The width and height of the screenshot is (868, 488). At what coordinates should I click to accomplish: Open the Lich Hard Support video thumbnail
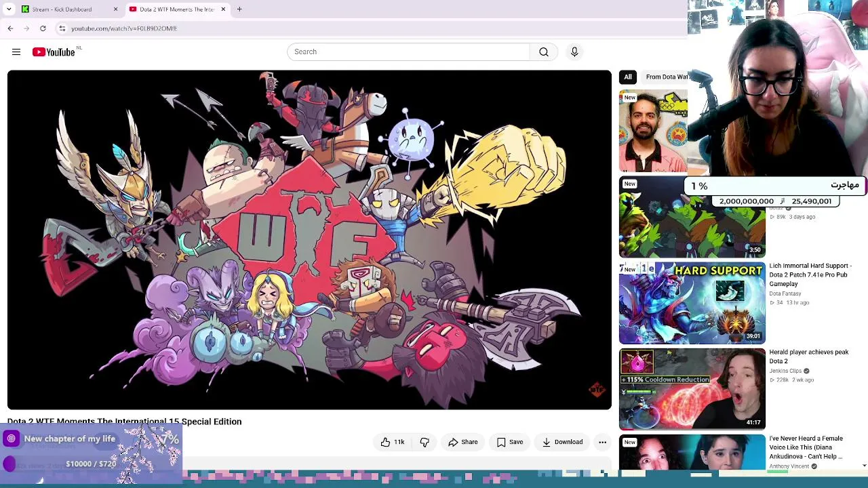692,303
